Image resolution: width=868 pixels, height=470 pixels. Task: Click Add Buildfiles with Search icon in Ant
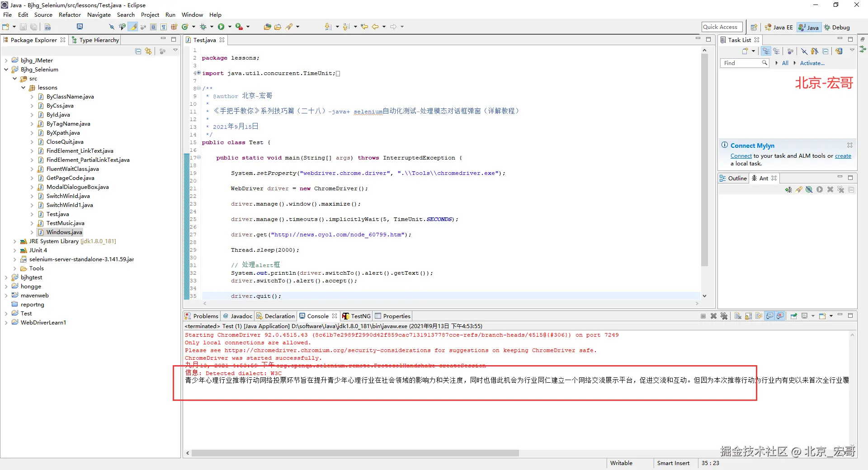pos(799,190)
